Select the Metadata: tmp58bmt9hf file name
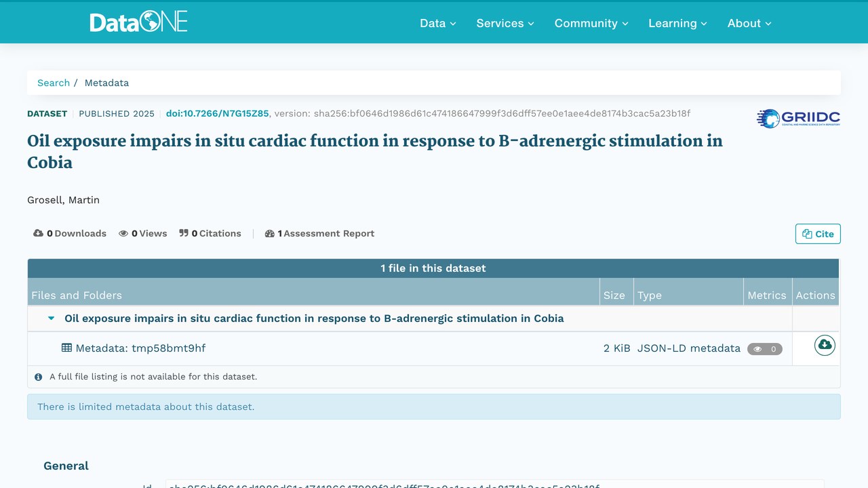Screen dimensions: 868x488 coord(140,348)
